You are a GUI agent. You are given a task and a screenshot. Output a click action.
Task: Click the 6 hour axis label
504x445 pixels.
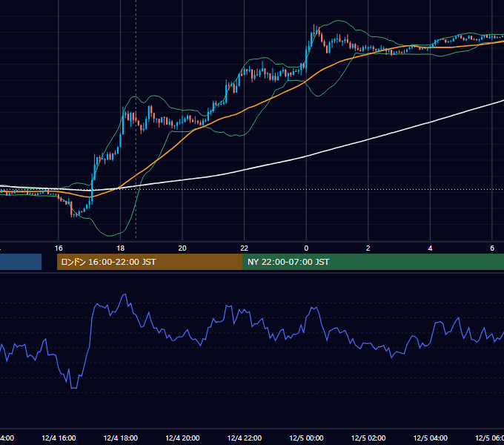pyautogui.click(x=492, y=248)
